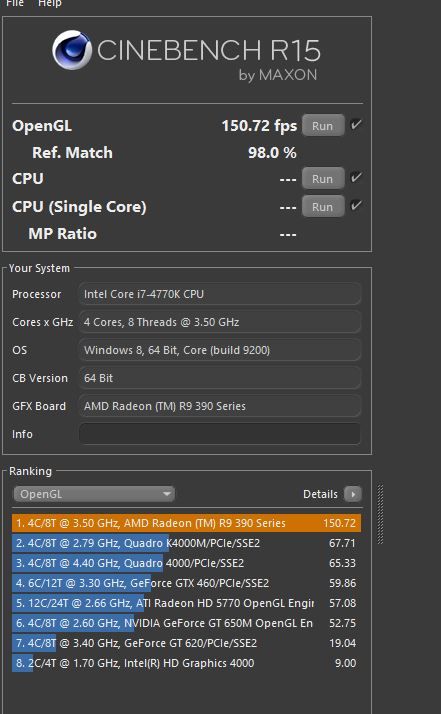Image resolution: width=441 pixels, height=714 pixels.
Task: Toggle the CPU test checkbox
Action: click(x=356, y=177)
